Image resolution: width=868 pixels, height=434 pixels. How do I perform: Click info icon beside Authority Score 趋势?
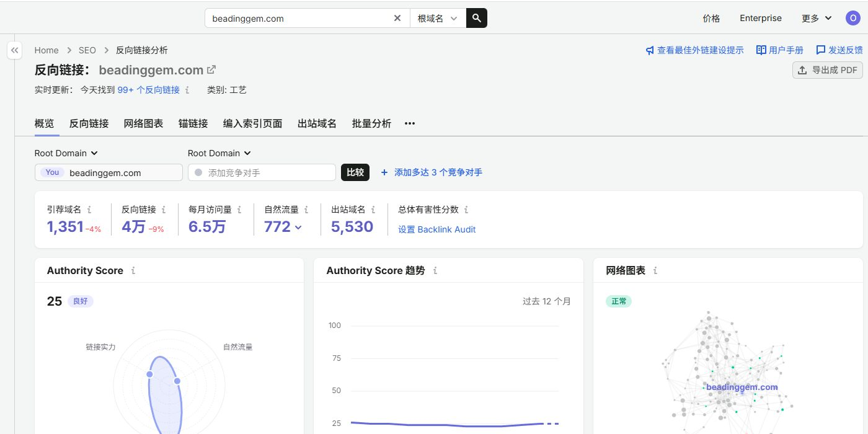pos(435,270)
